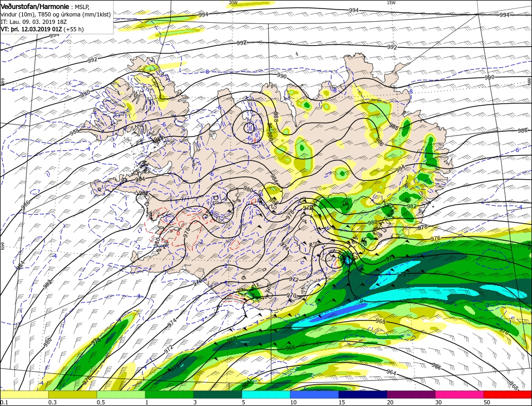This screenshot has width=532, height=406.
Task: Click the legend value "50"
Action: pos(487,402)
